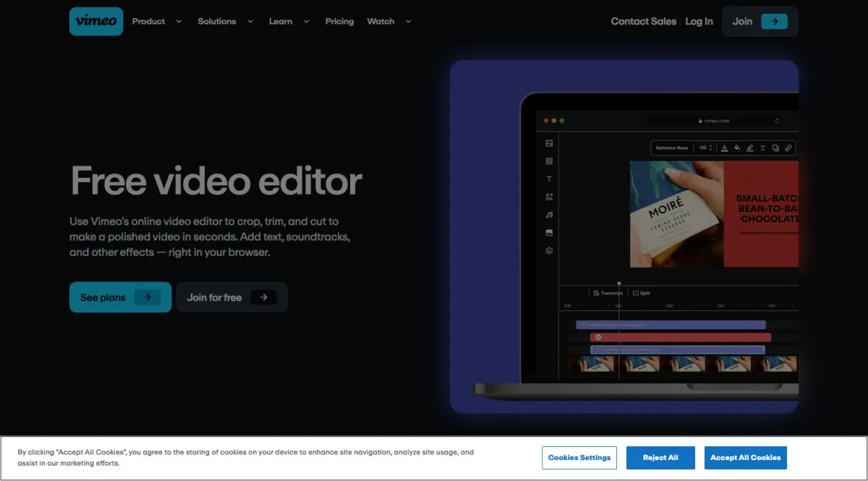Click the padlock icon beside vimeo.com
868x481 pixels.
pos(700,121)
